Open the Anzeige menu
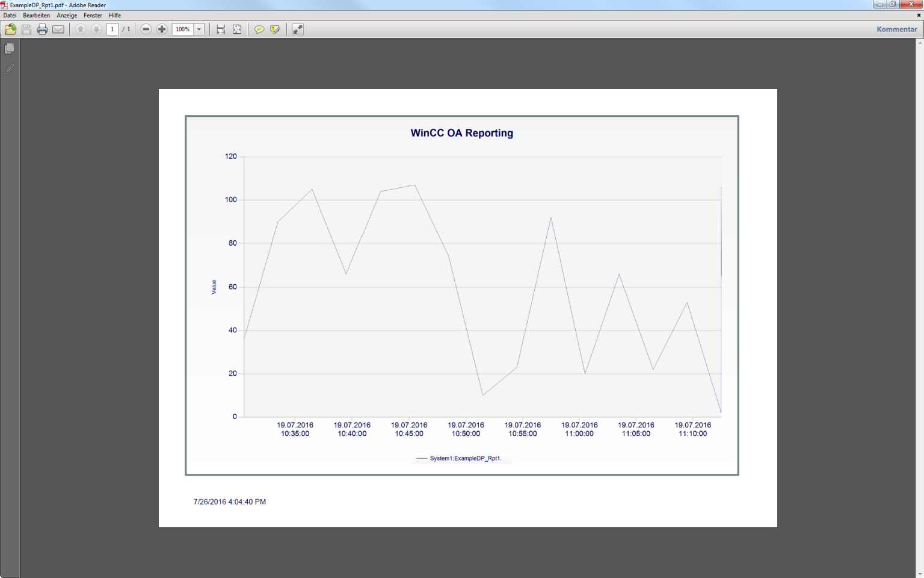This screenshot has height=578, width=924. [67, 15]
